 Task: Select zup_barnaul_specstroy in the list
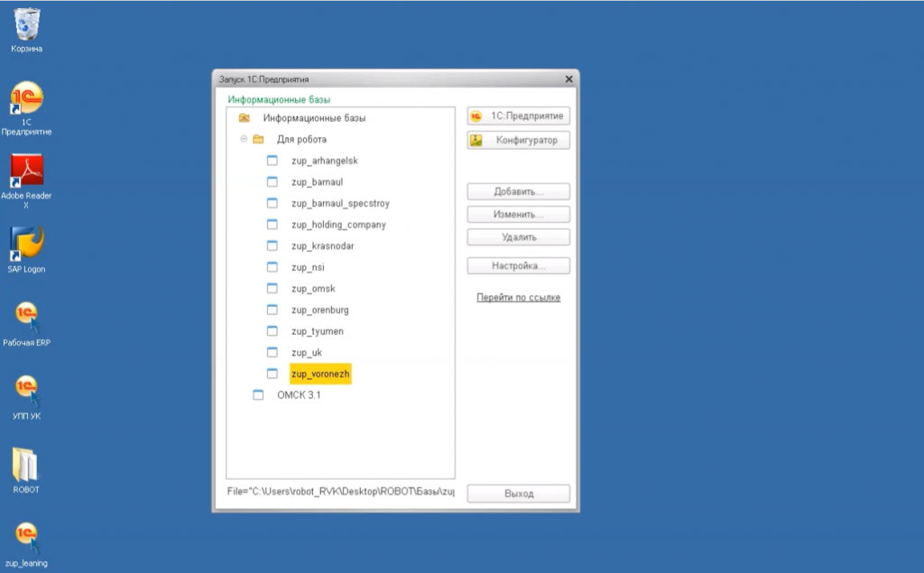pos(340,203)
